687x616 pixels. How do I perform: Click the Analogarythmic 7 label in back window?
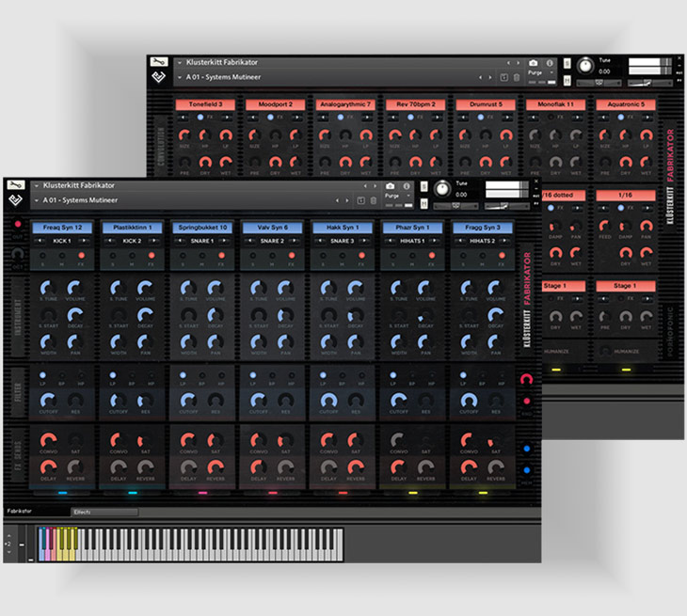(x=345, y=104)
